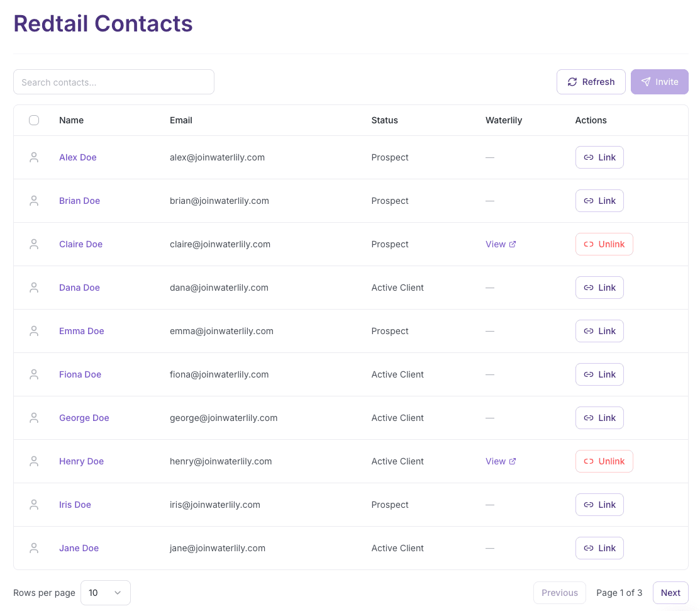Click email brian@joinwaterlily.com
Viewport: 700px width, 611px height.
[x=219, y=201]
